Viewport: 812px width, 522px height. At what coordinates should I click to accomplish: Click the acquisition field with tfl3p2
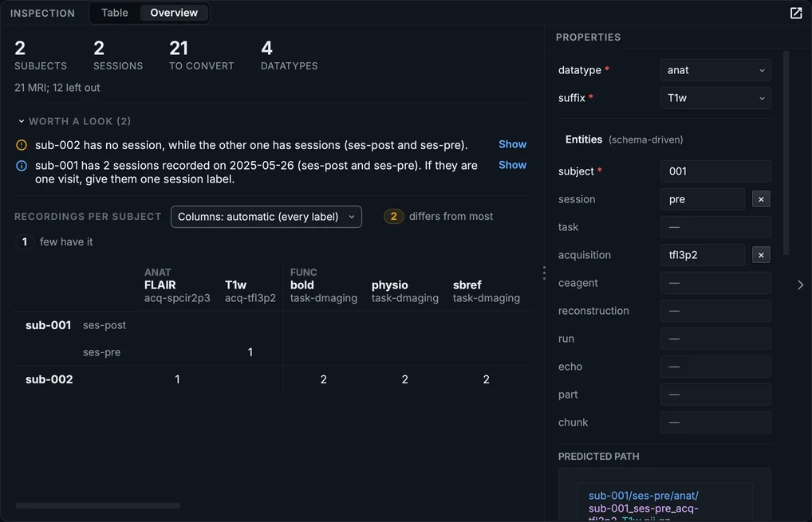tap(702, 255)
